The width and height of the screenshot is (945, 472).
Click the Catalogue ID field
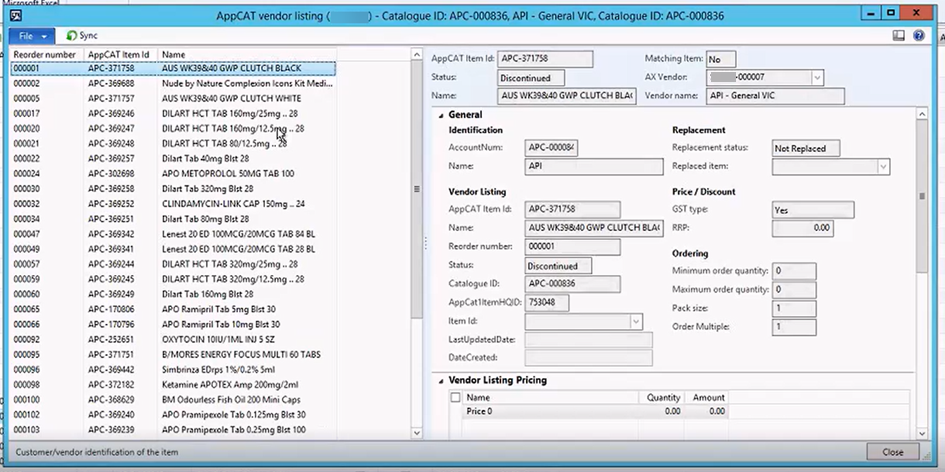point(573,284)
